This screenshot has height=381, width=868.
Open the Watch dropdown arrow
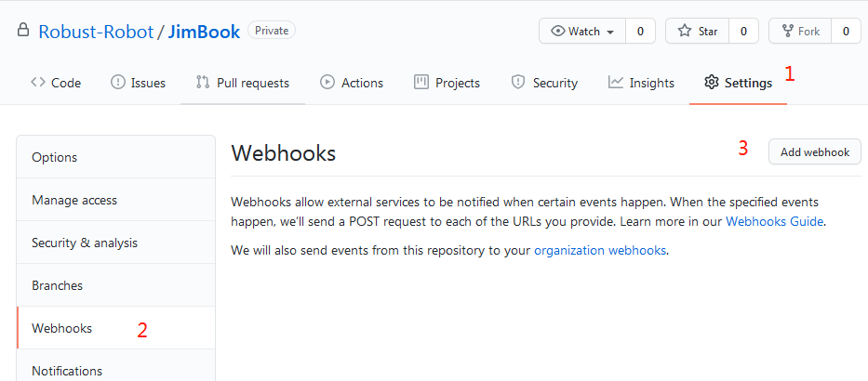tap(610, 33)
